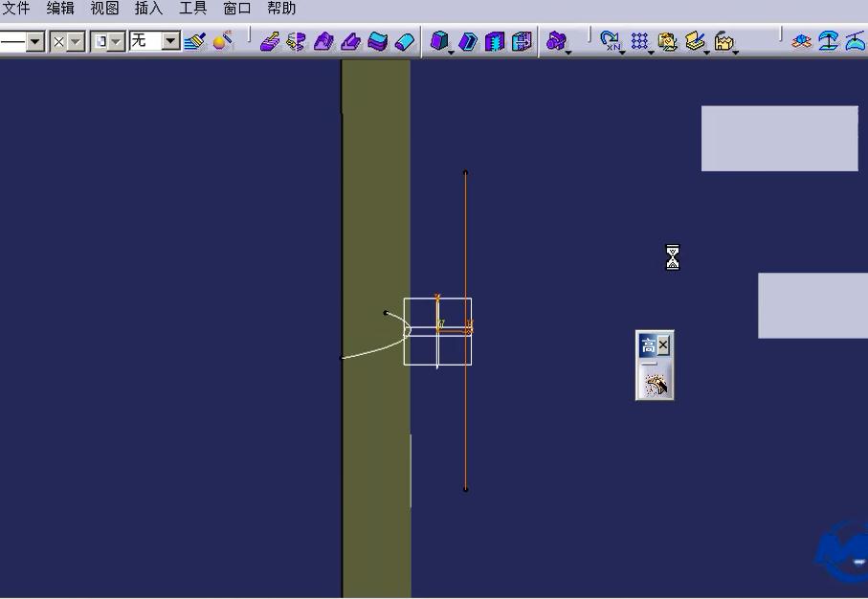Open the line type dropdown
Image resolution: width=868 pixels, height=599 pixels.
point(35,41)
